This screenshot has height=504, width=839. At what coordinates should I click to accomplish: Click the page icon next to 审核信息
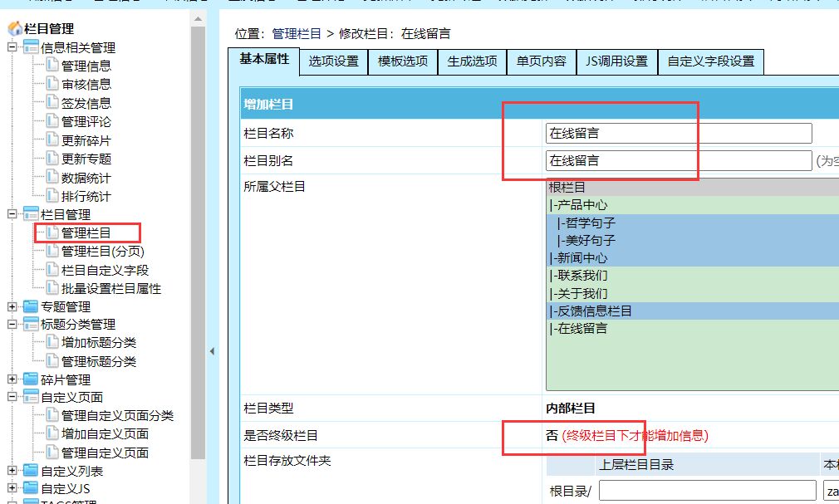point(52,84)
